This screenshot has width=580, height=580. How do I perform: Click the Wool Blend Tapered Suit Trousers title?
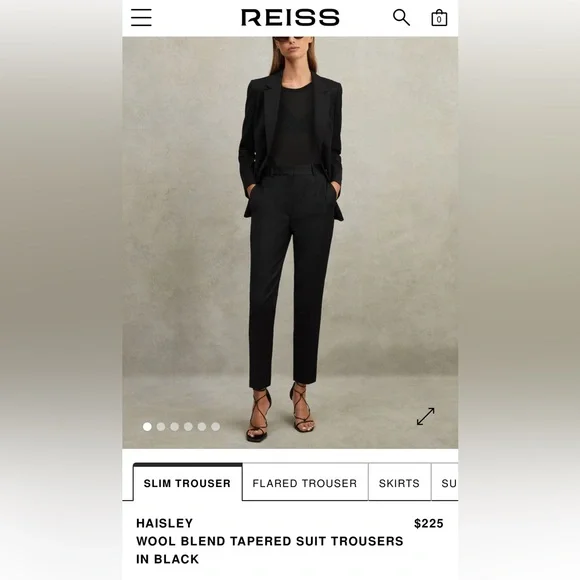pos(270,541)
